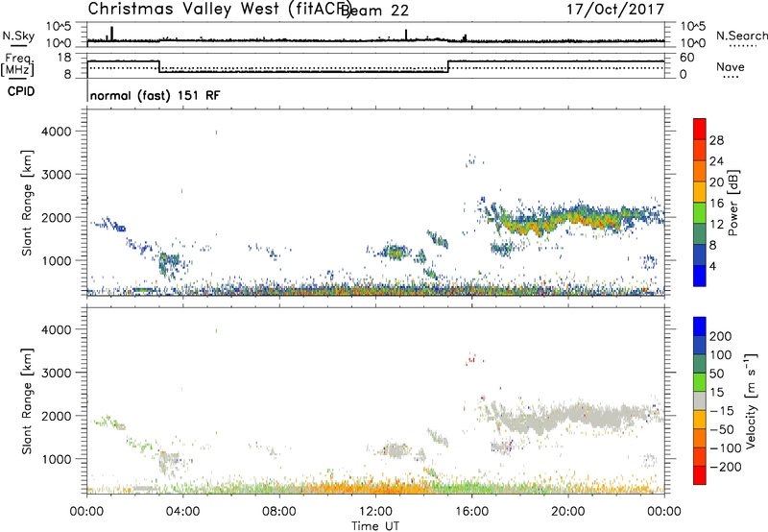Click the "-100" label on Velocity color bar

pyautogui.click(x=726, y=448)
